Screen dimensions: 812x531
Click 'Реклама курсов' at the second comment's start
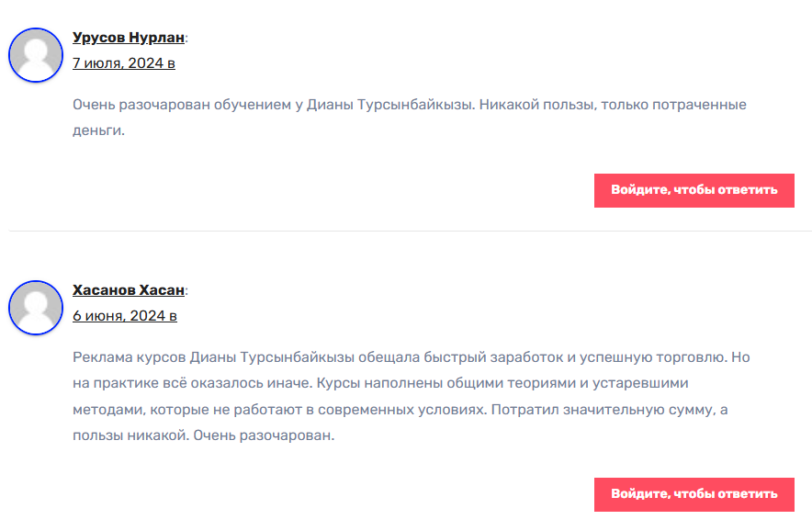click(x=129, y=357)
